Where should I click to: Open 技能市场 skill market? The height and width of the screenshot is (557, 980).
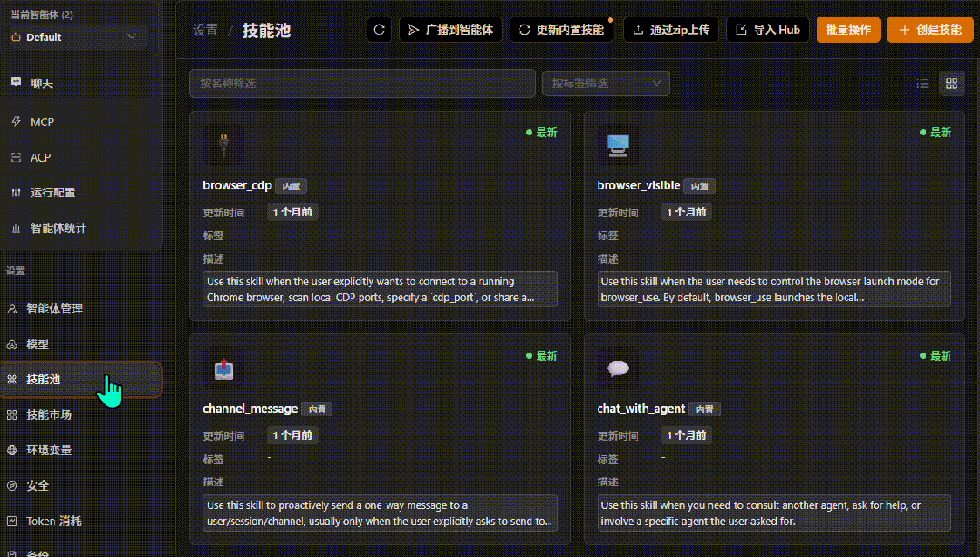click(81, 414)
